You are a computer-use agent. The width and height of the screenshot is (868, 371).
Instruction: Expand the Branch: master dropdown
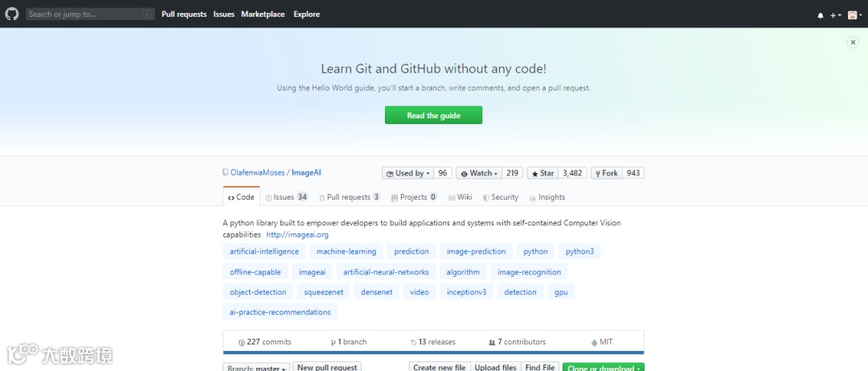(256, 368)
